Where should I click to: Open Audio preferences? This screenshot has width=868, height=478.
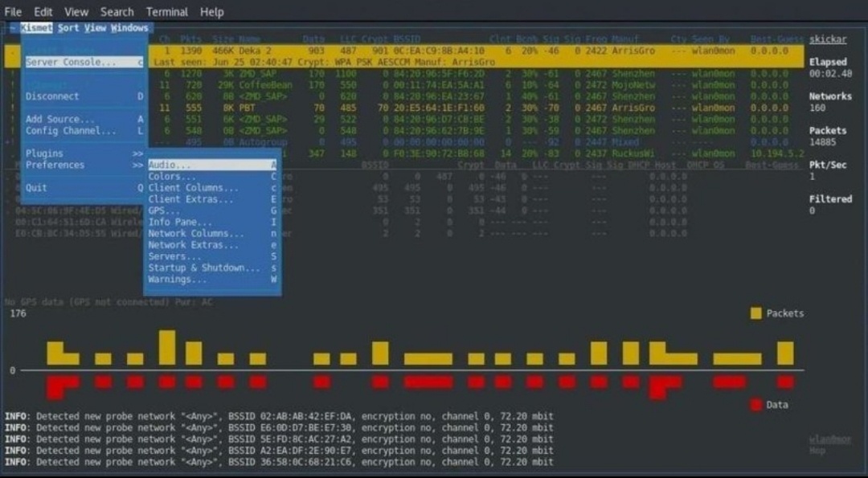pos(212,165)
